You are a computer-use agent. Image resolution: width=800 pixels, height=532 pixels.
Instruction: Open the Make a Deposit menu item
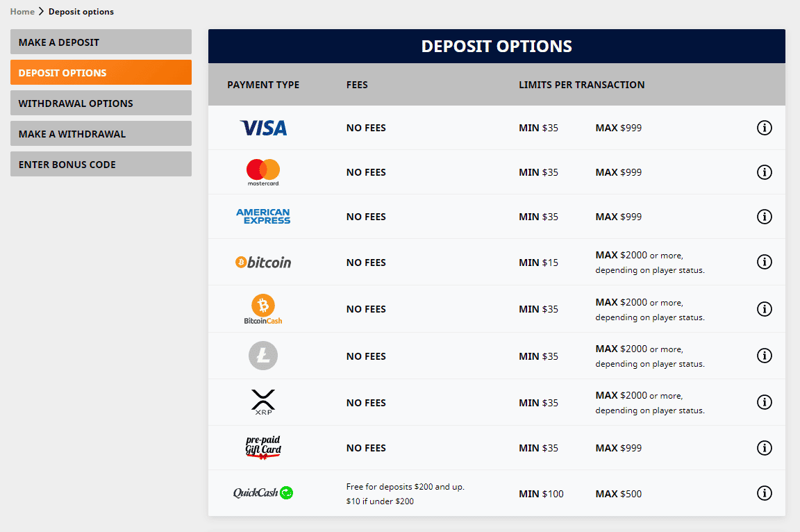point(101,42)
